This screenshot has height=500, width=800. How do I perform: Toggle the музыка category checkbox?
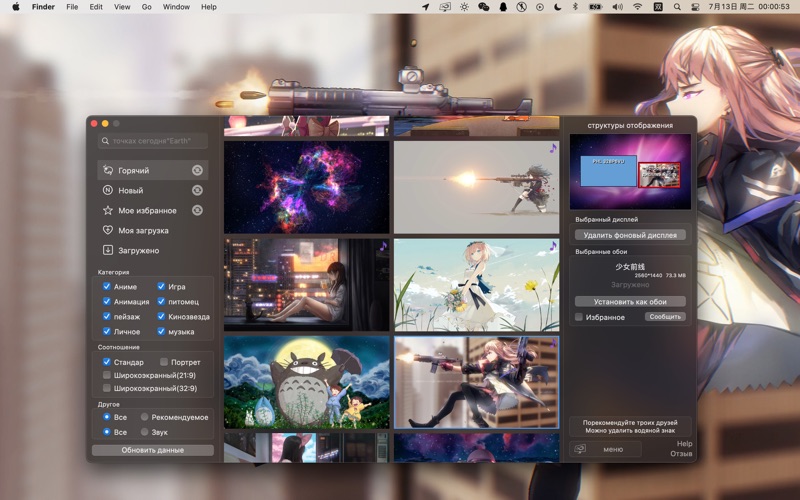point(161,331)
